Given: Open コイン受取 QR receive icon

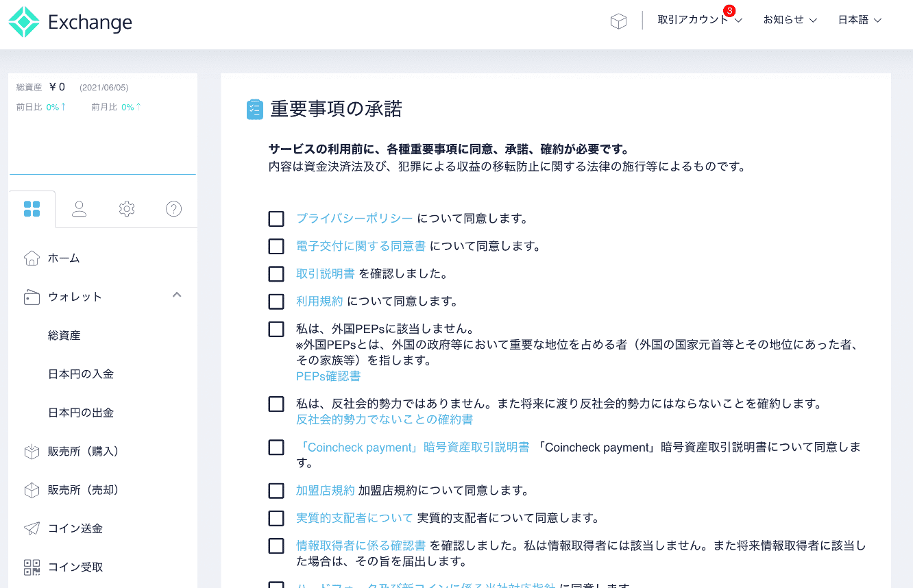Looking at the screenshot, I should [32, 566].
